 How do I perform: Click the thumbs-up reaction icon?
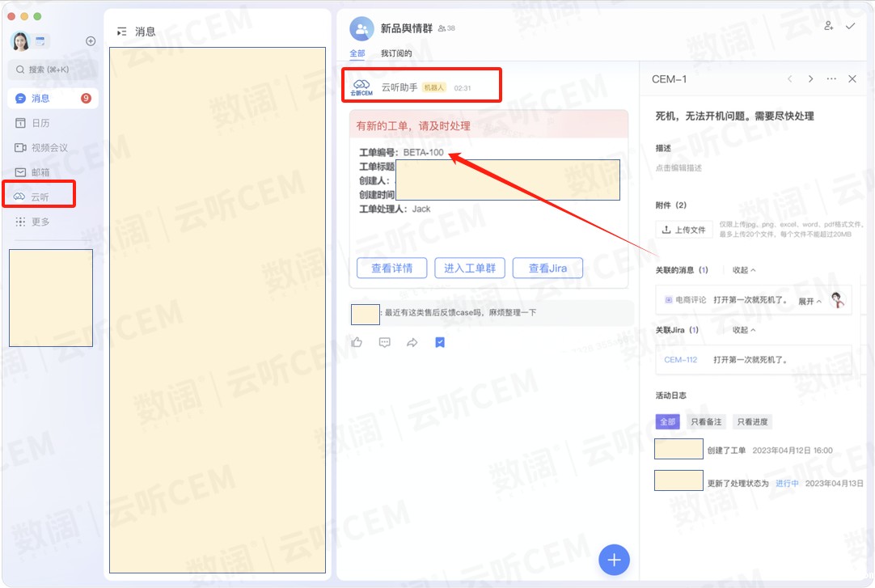357,343
